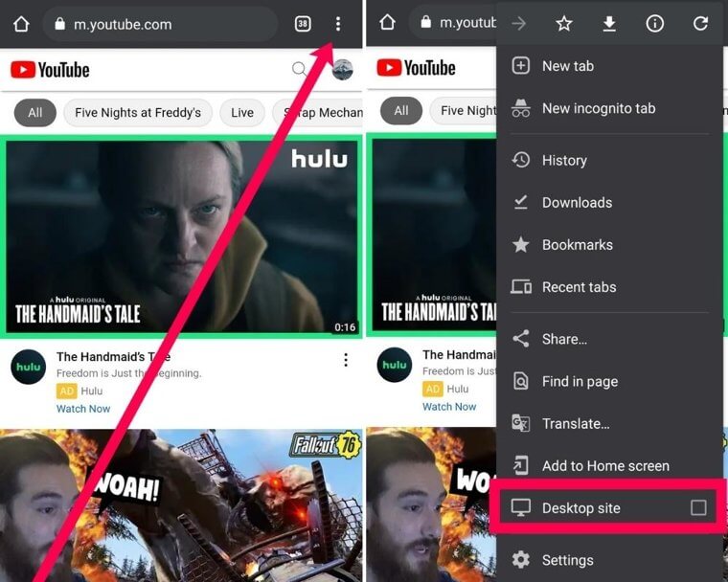Open YouTube search in left screenshot
728x582 pixels.
300,70
